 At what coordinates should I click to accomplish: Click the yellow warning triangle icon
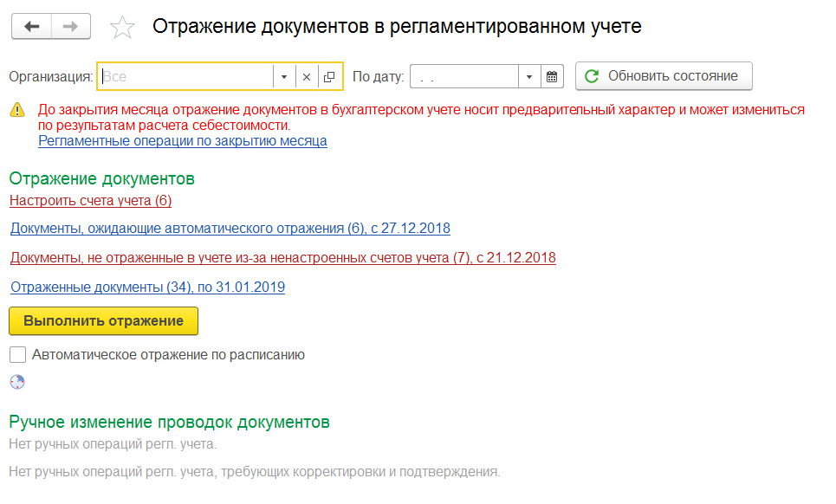pos(17,110)
